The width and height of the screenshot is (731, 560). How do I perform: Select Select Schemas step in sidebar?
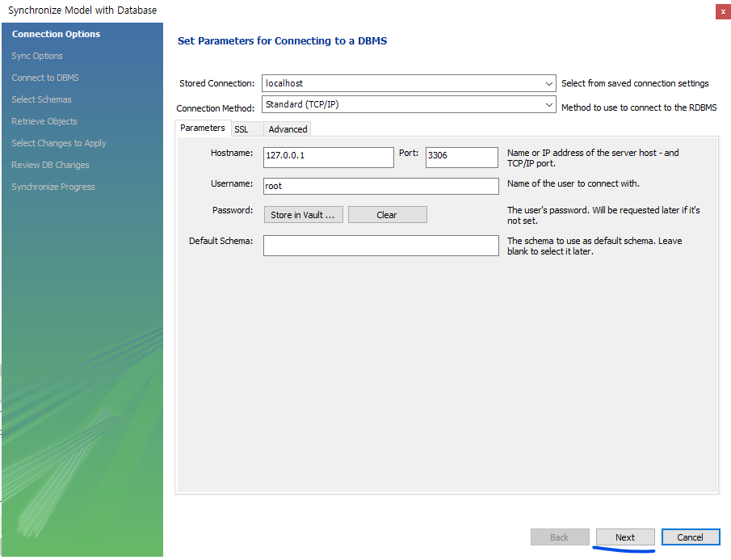click(41, 99)
